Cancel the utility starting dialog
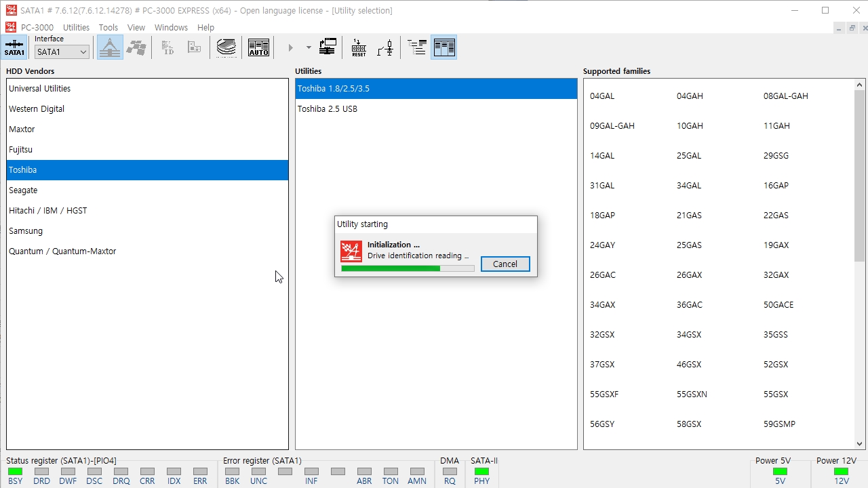 tap(505, 264)
